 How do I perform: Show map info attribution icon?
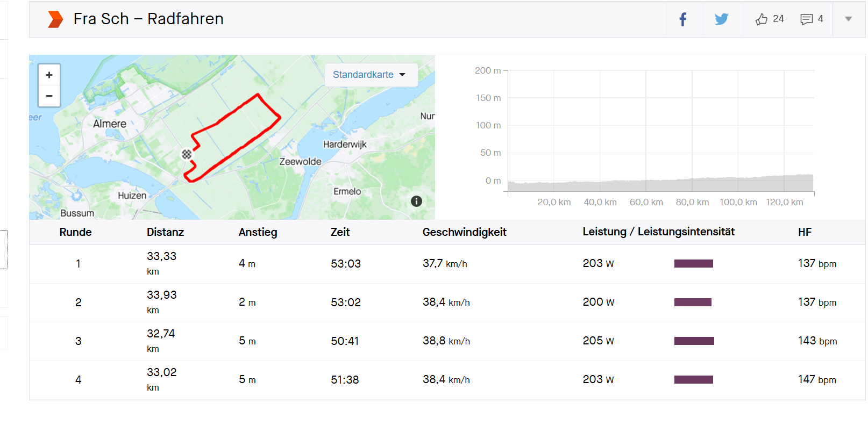(x=416, y=201)
